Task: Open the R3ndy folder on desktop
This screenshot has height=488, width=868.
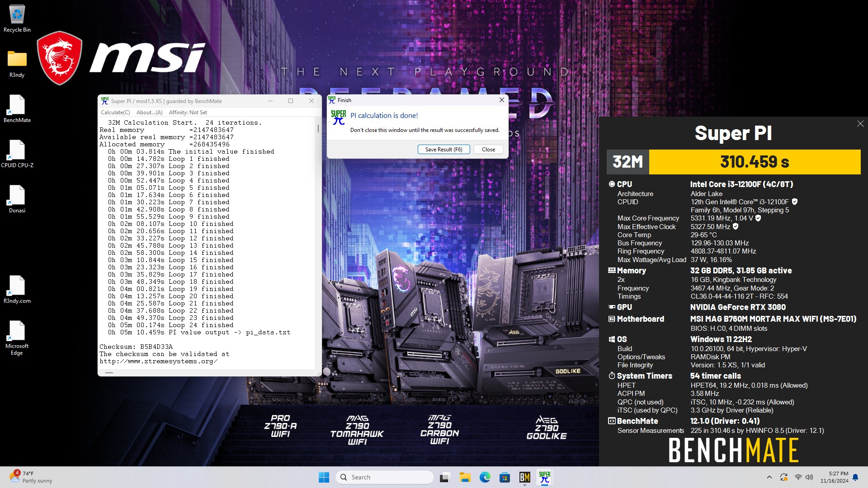Action: pos(17,64)
